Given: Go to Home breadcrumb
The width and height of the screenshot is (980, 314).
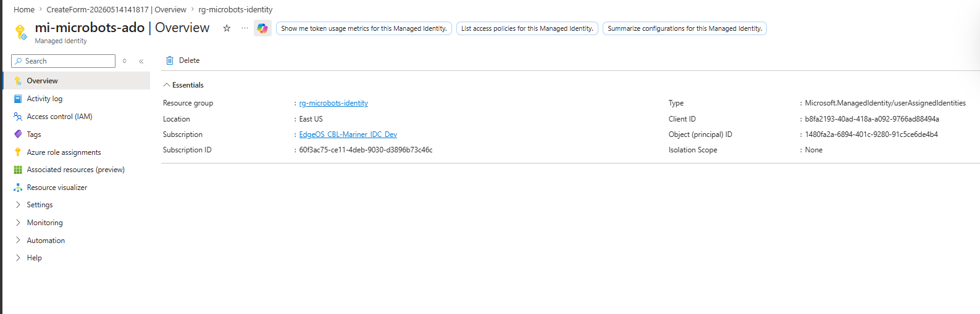Looking at the screenshot, I should tap(24, 10).
